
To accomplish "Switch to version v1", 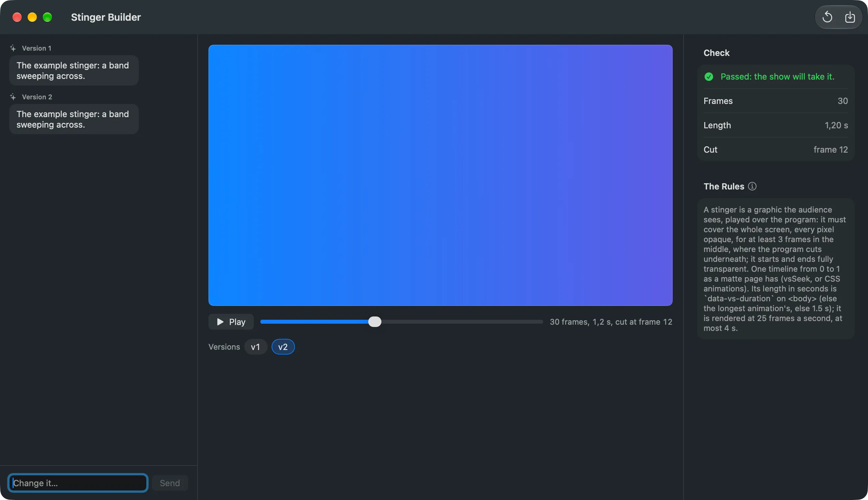I will click(256, 347).
